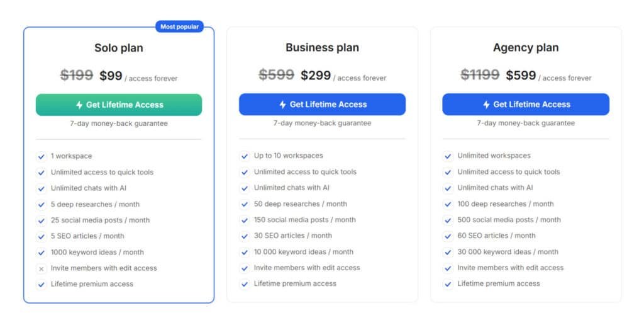
Task: Click the Solo plan heading
Action: pos(119,48)
